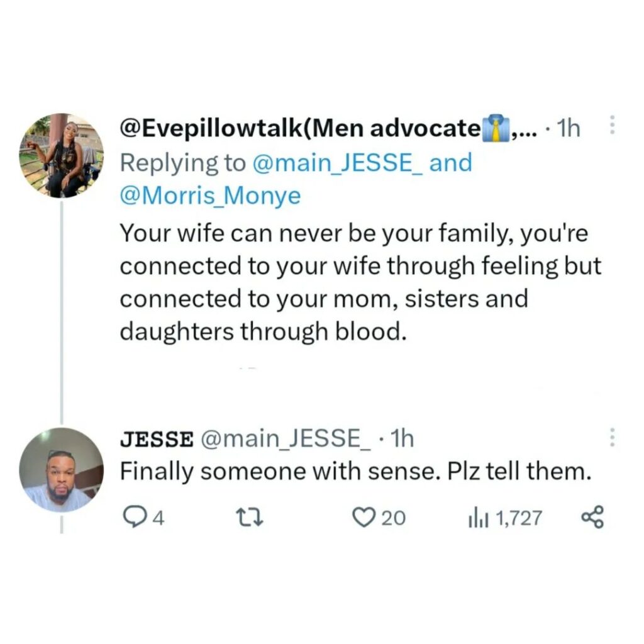Open the @Morris_Monye mention link
The image size is (644, 644).
pos(210,196)
